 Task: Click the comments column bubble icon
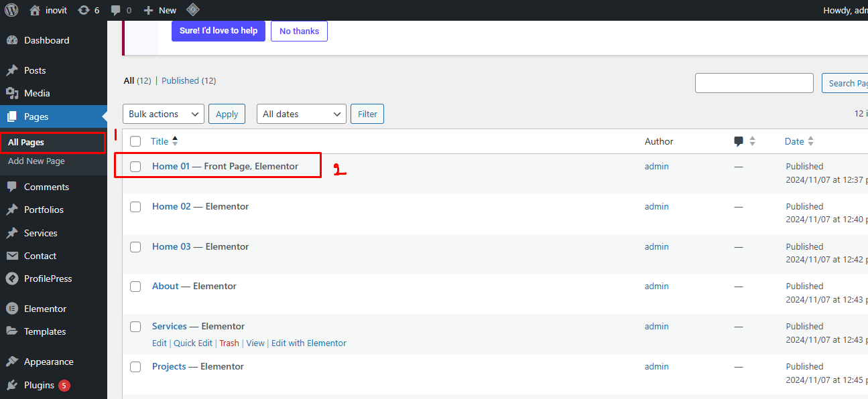(739, 141)
